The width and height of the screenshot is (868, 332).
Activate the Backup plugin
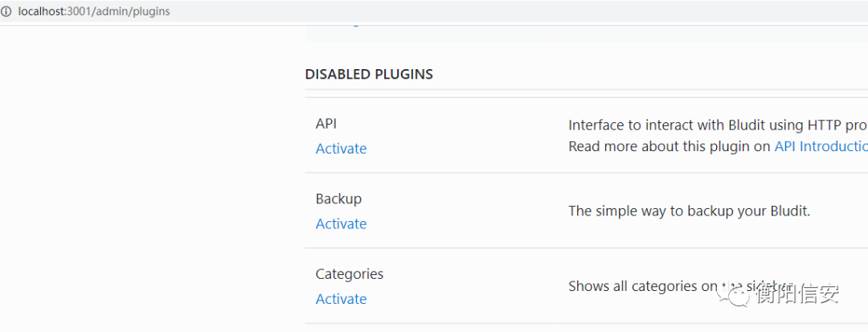tap(341, 223)
